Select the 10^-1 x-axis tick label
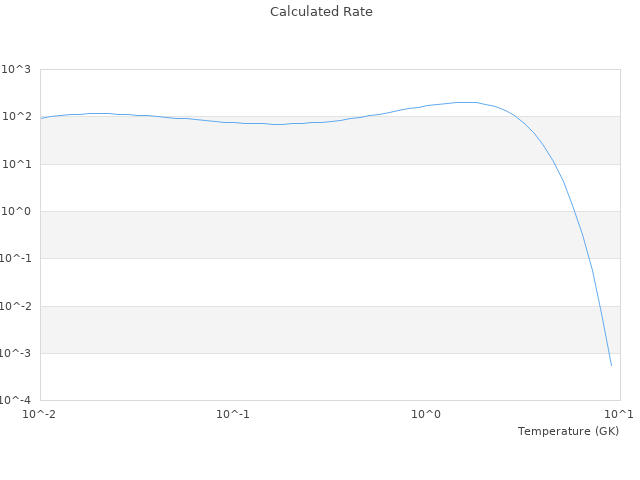 coord(233,414)
